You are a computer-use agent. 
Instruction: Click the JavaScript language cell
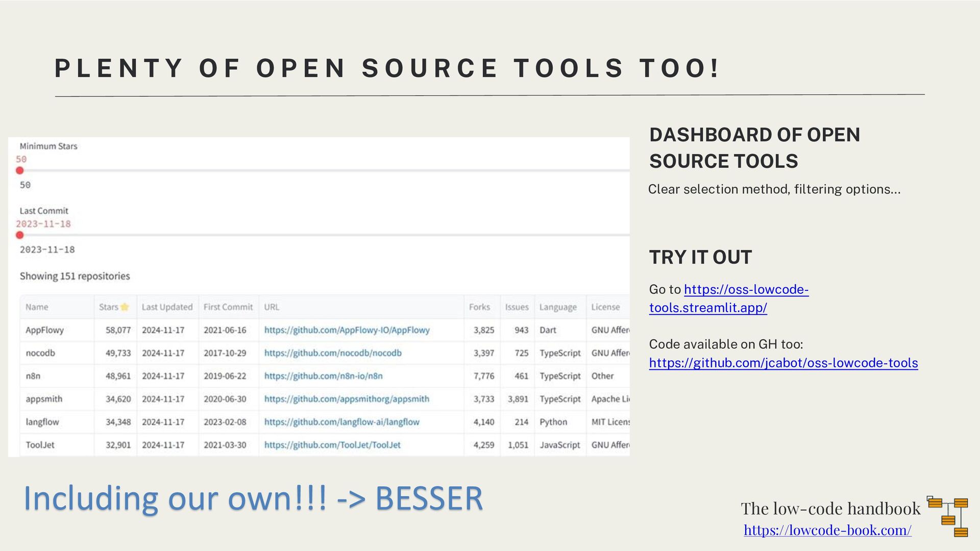[560, 445]
